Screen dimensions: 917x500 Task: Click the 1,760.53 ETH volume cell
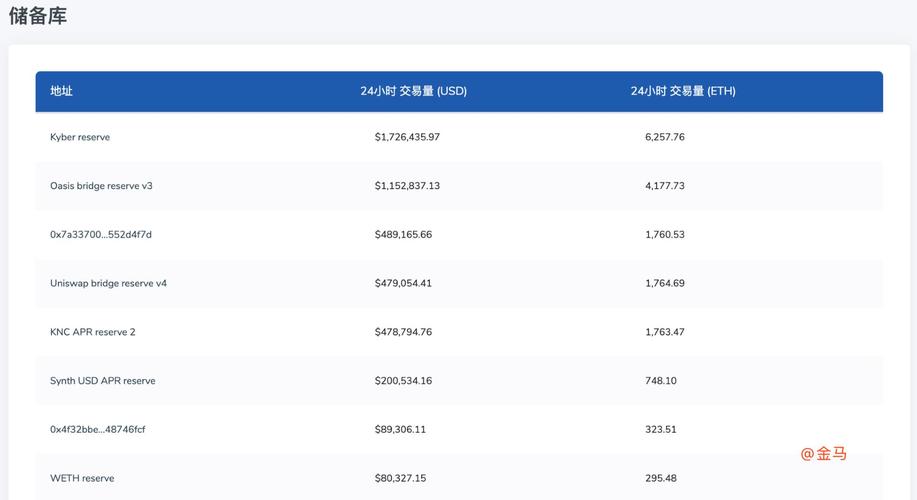[665, 235]
